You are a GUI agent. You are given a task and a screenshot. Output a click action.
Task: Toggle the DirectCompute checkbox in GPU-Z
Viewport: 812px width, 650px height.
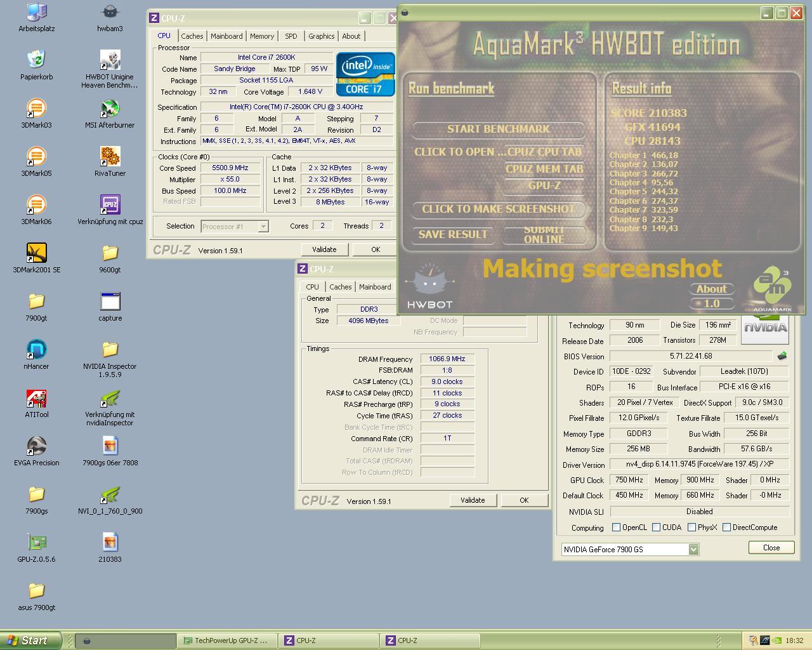(x=726, y=527)
